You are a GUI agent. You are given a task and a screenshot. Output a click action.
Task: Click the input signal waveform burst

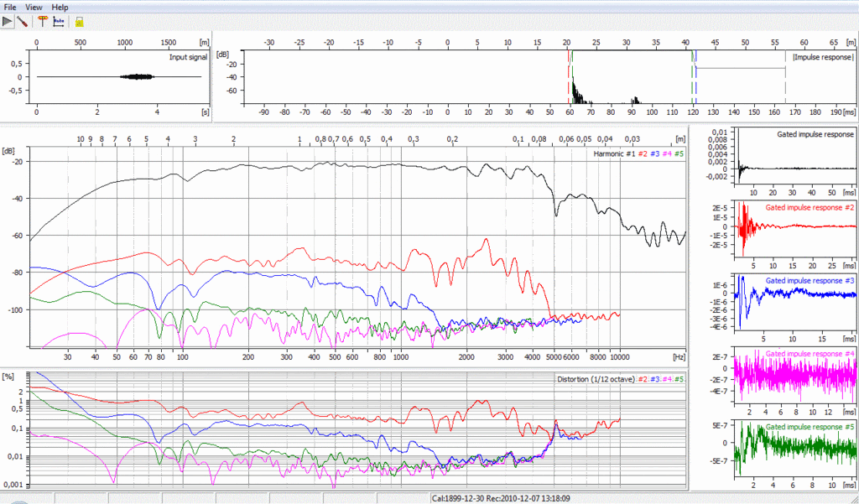[138, 77]
